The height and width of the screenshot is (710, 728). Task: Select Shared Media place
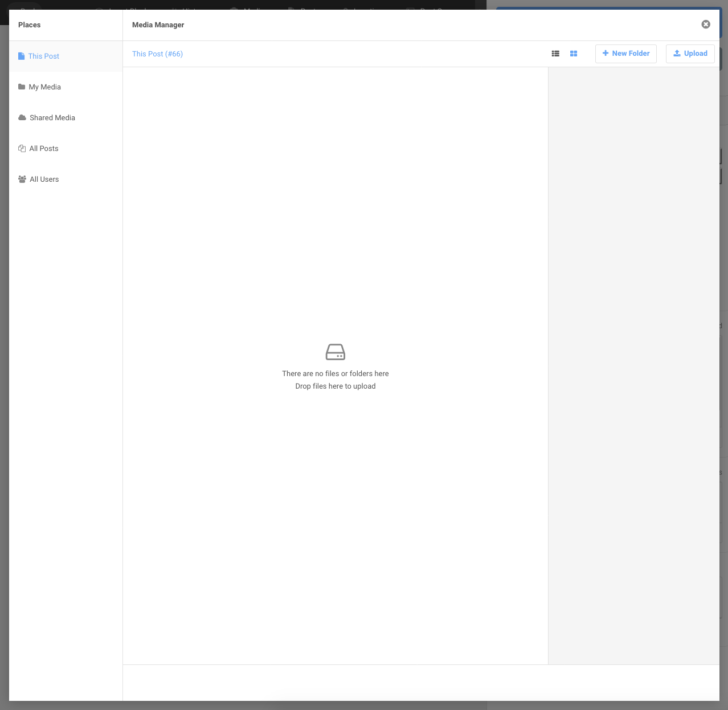[66, 118]
